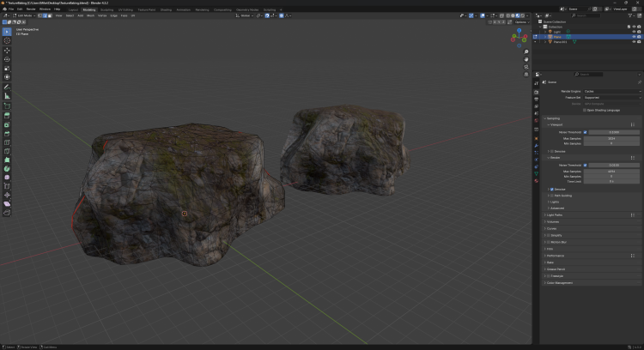Select the Cursor tool in the left toolbar
This screenshot has width=644, height=350.
point(7,40)
